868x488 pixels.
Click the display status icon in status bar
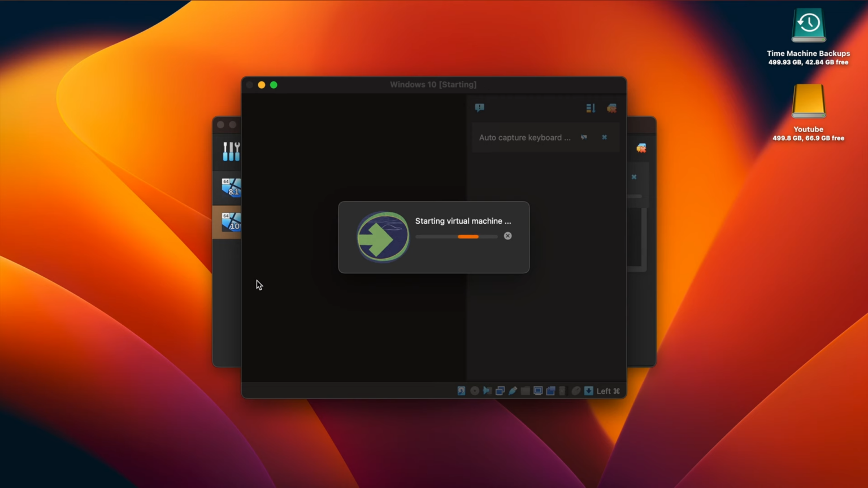click(x=538, y=390)
